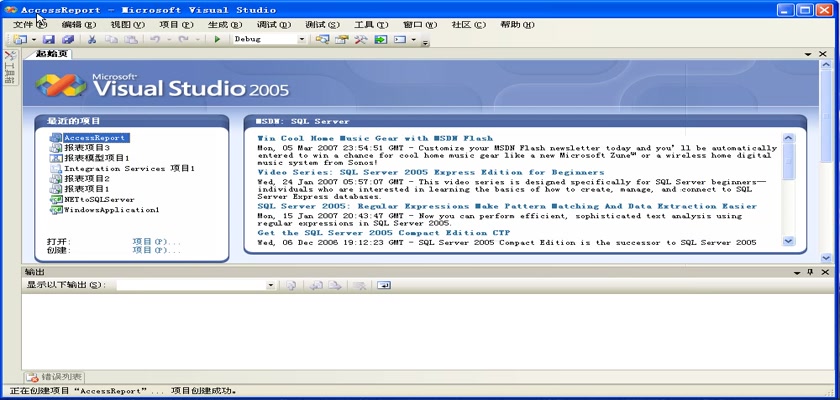This screenshot has height=400, width=840.
Task: Click the WindowsApplication1 project icon
Action: tap(56, 210)
